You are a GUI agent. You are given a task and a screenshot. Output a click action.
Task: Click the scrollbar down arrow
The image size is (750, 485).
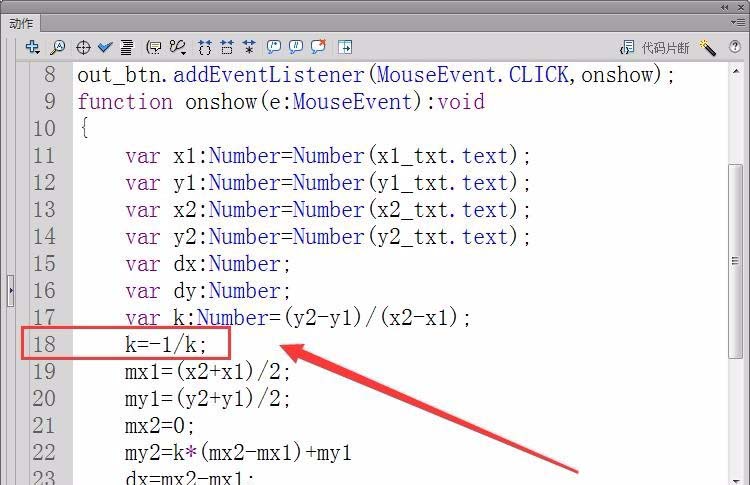click(x=736, y=480)
